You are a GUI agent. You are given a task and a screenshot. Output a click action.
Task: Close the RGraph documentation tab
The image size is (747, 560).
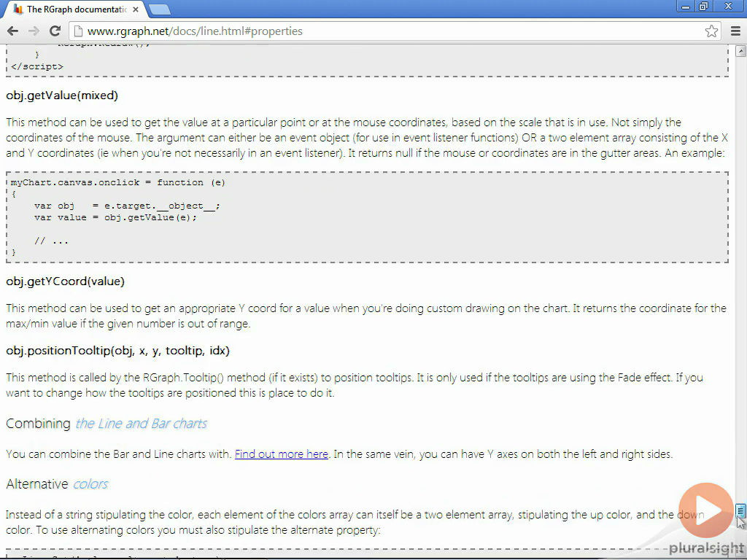tap(136, 9)
